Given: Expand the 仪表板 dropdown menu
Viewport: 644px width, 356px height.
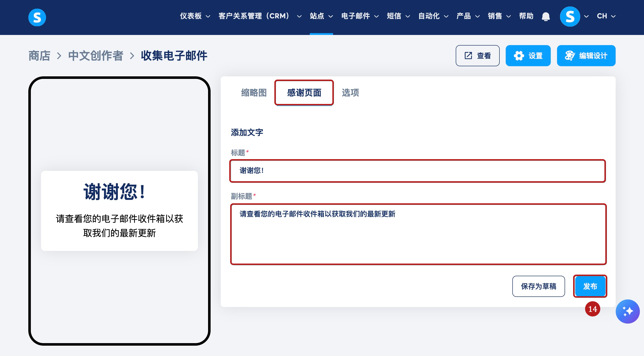Looking at the screenshot, I should point(195,16).
